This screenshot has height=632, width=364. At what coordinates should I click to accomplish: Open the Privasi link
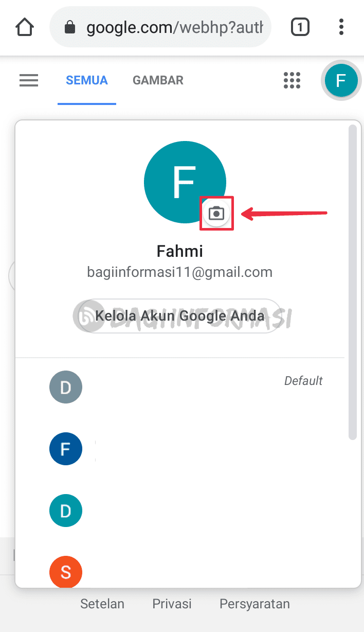click(x=172, y=604)
